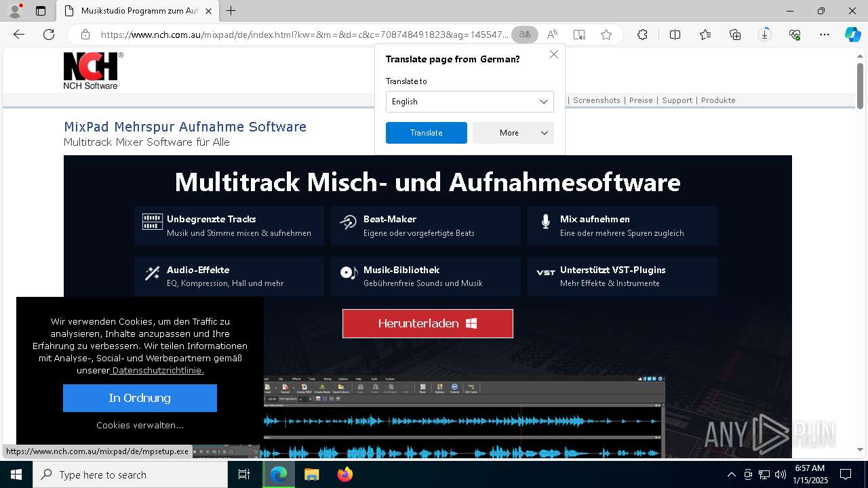This screenshot has width=868, height=488.
Task: Close the Musikstudio Programm tab
Action: point(208,11)
